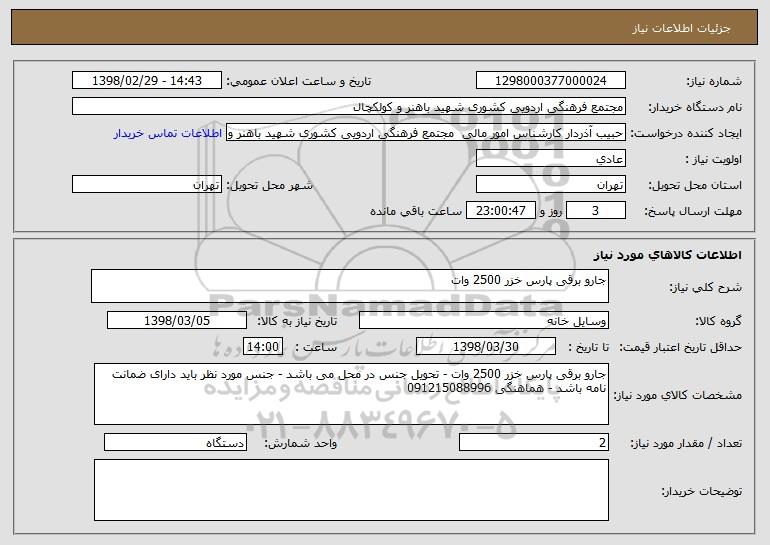This screenshot has height=545, width=770.
Task: Click the label تعداد / مقدار مورد نیاز
Action: 686,443
